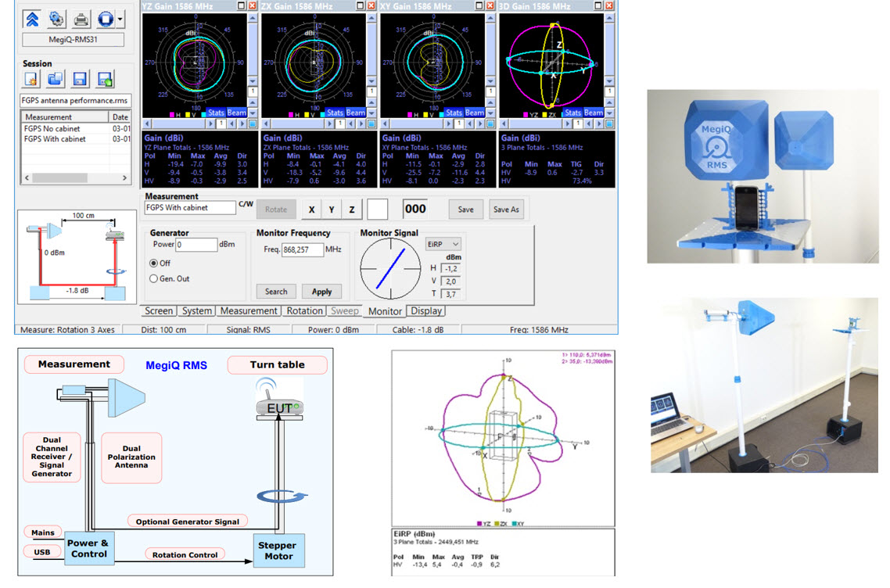Click the Z axis button
Viewport: 890px width, 588px height.
352,210
